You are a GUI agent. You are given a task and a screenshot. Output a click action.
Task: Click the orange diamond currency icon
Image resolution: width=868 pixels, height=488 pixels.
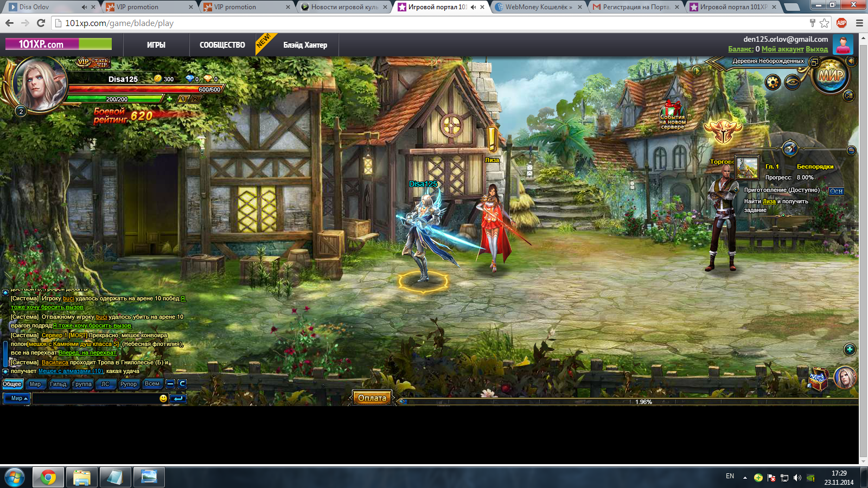pyautogui.click(x=208, y=79)
